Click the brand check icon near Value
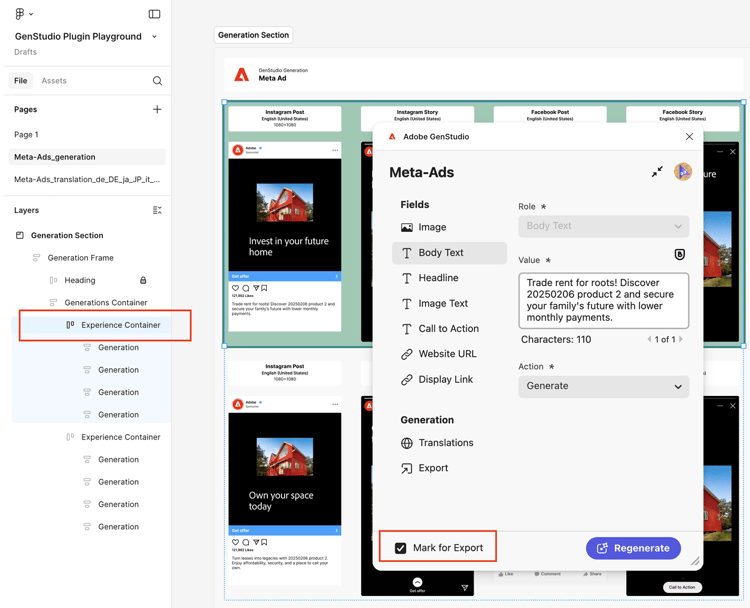750x608 pixels. click(679, 254)
